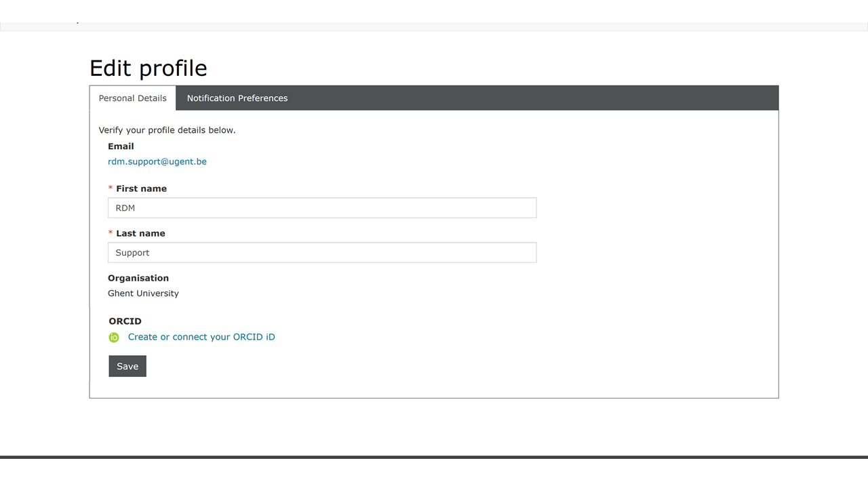Viewport: 868px width, 488px height.
Task: Click the red asterisk beside Last name
Action: tap(111, 234)
